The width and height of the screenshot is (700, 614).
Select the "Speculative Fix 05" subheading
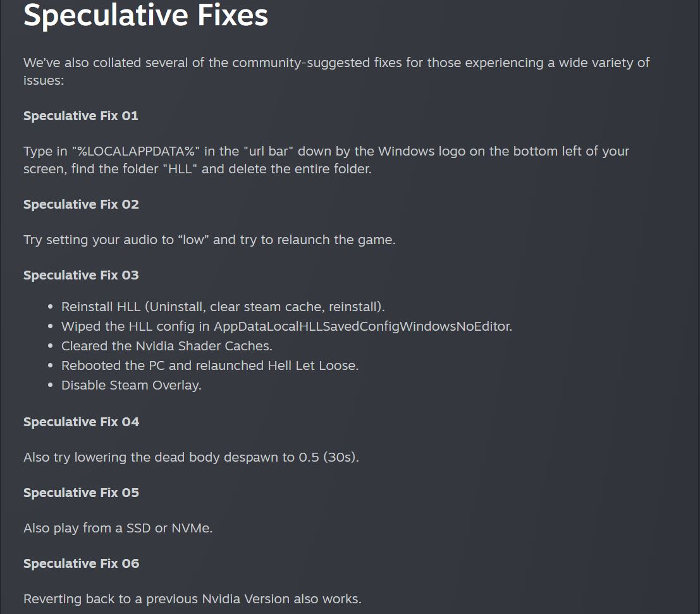pyautogui.click(x=81, y=493)
